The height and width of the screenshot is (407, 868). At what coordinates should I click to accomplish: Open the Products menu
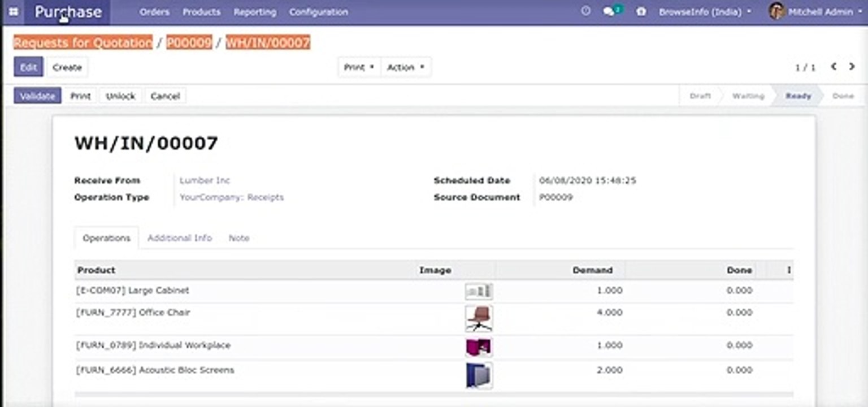click(x=201, y=12)
